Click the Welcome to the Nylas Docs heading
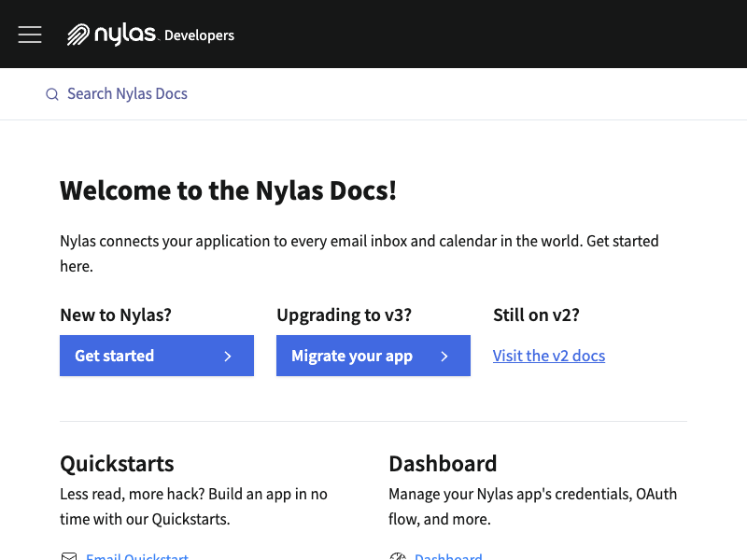Viewport: 747px width, 560px height. (228, 190)
